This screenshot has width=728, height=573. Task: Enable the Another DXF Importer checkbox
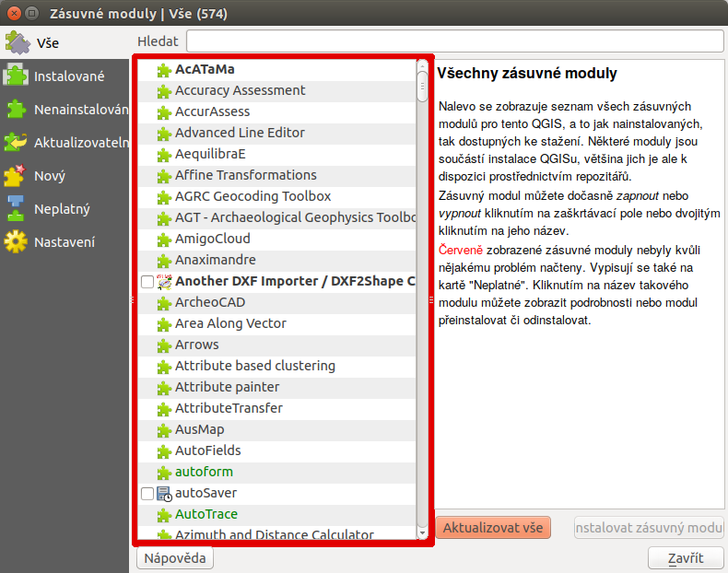[147, 282]
